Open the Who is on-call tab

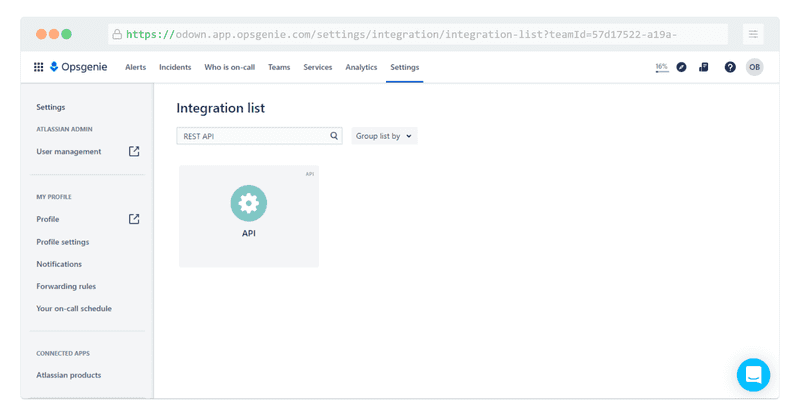(229, 67)
